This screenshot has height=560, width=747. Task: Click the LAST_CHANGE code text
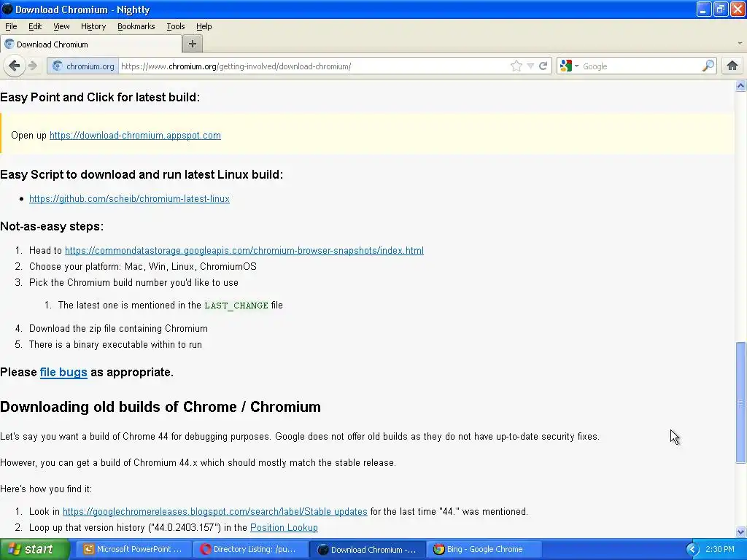[236, 306]
